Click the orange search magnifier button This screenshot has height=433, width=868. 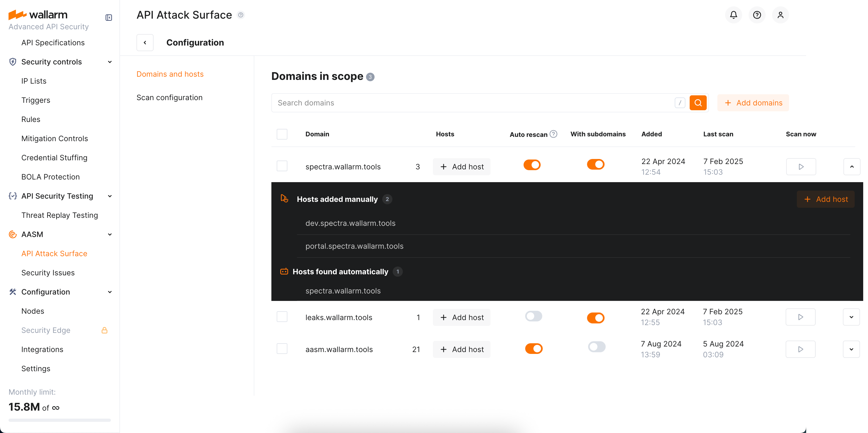pyautogui.click(x=698, y=103)
